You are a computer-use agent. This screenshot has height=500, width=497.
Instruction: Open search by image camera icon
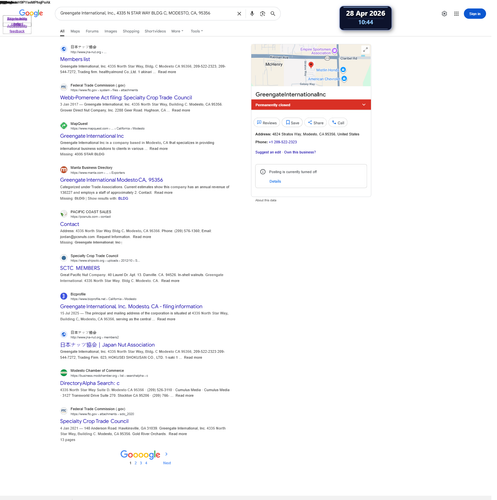pyautogui.click(x=262, y=14)
